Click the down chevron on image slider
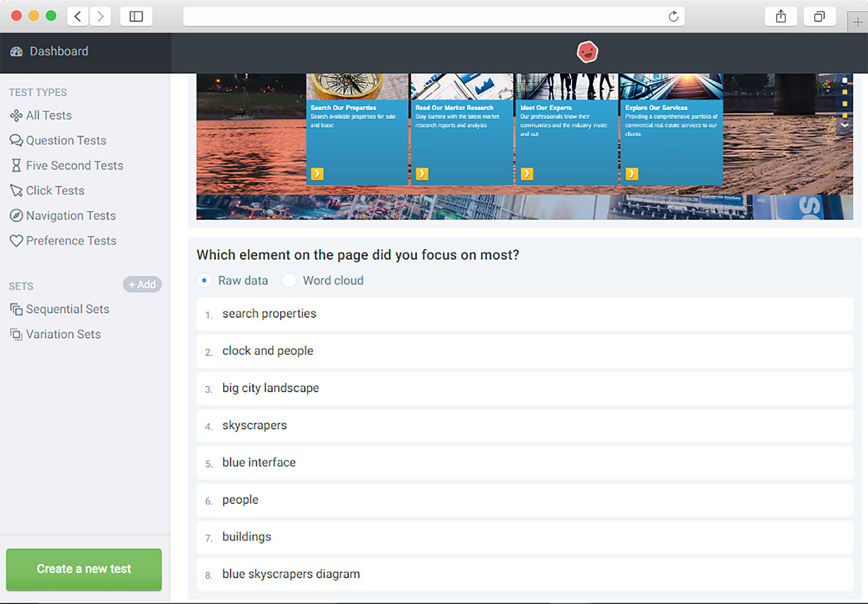The width and height of the screenshot is (868, 604). click(845, 125)
